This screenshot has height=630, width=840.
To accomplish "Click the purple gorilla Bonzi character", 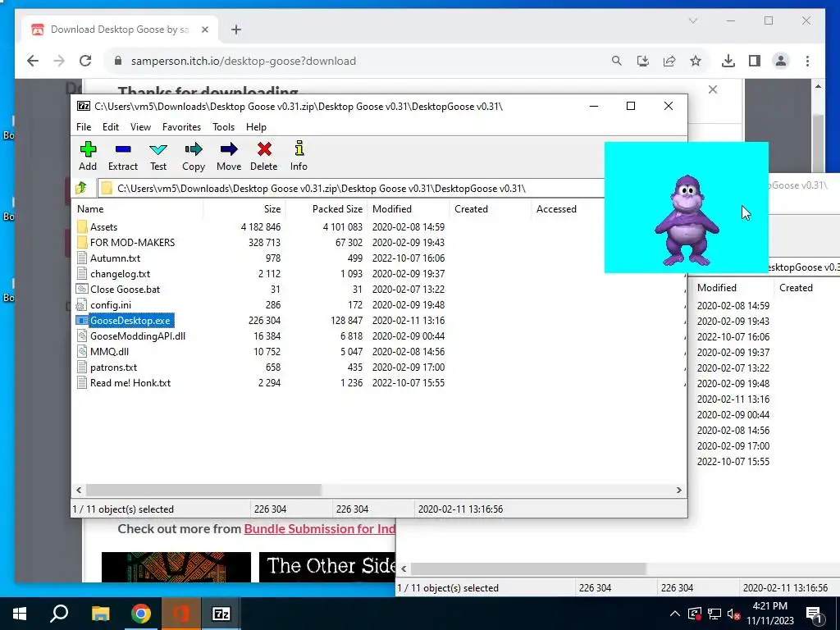I will (x=687, y=220).
